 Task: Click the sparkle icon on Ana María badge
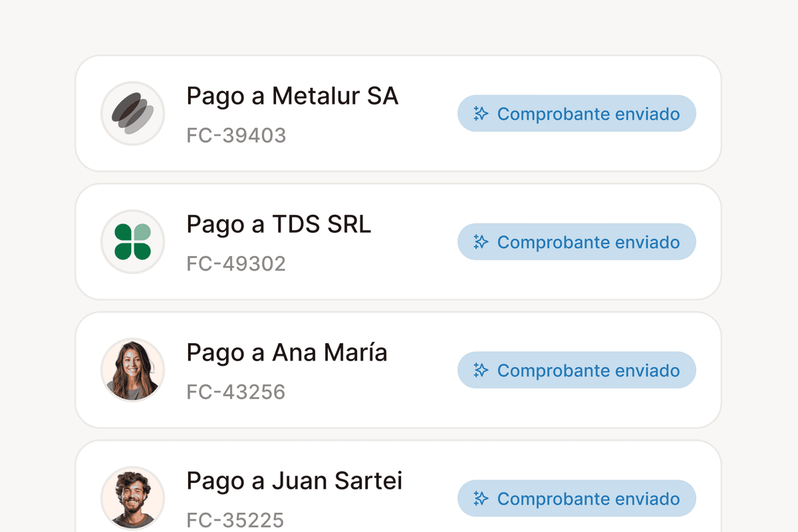point(479,370)
